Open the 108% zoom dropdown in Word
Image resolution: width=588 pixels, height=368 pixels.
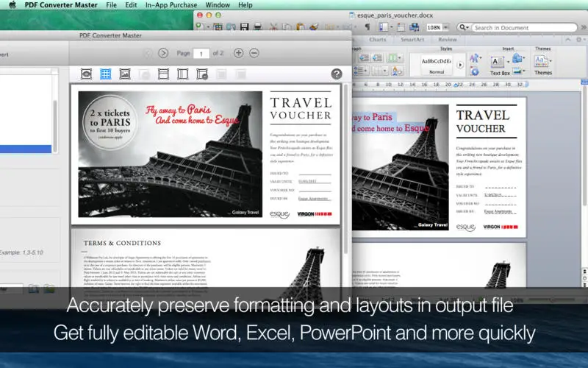(445, 27)
